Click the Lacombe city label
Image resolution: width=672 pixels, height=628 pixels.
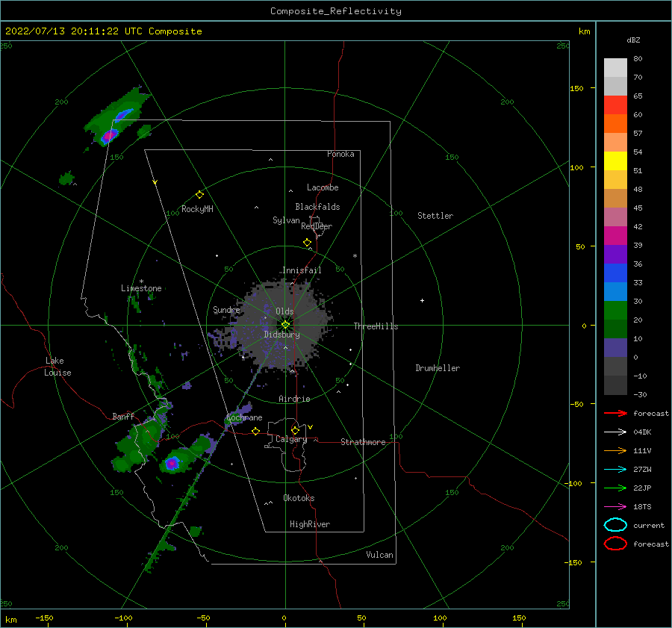pyautogui.click(x=323, y=187)
